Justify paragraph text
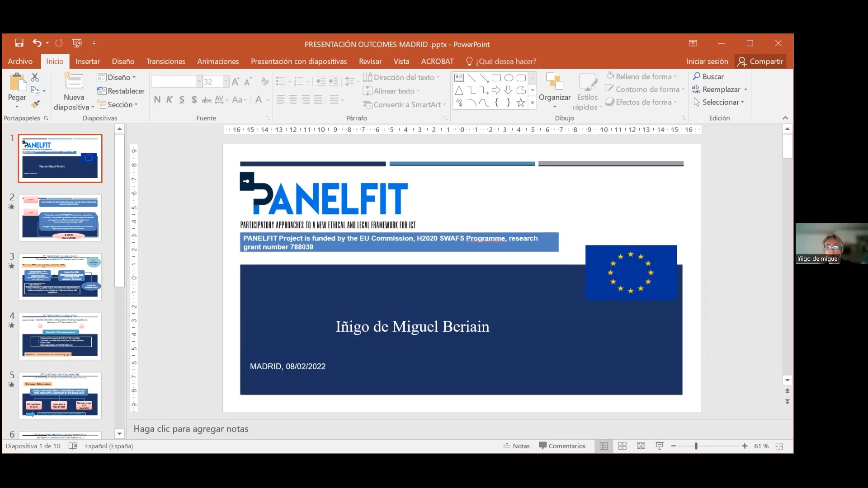Image resolution: width=868 pixels, height=488 pixels. pos(318,100)
